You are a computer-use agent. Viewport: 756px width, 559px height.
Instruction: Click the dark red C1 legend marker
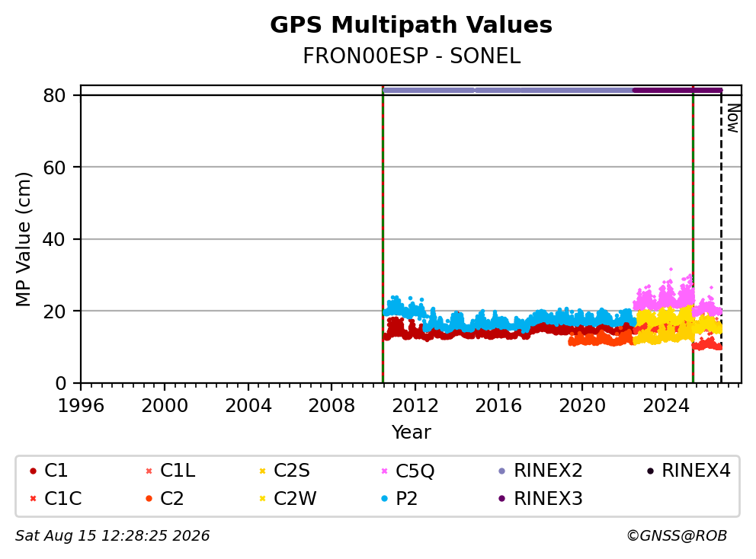pyautogui.click(x=33, y=471)
